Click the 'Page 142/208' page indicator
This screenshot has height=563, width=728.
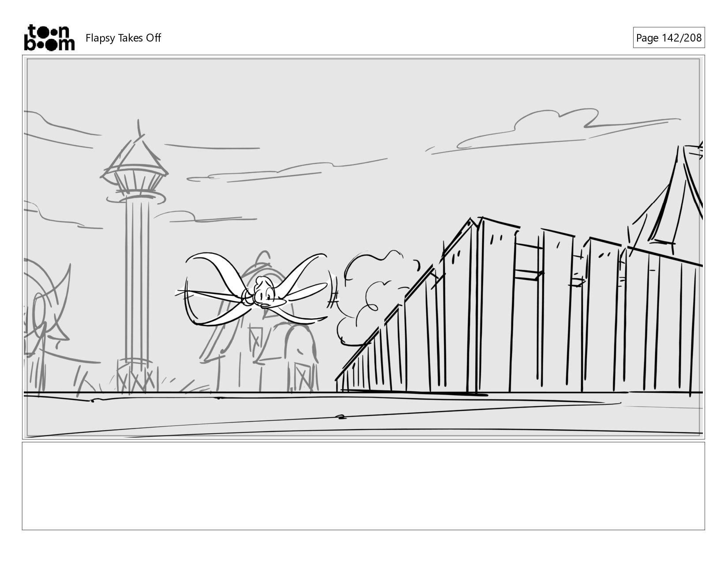[x=668, y=38]
